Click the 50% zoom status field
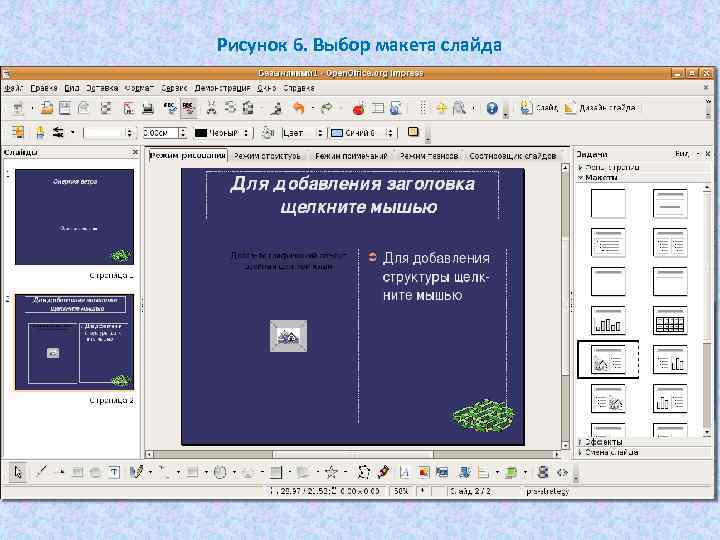Viewport: 720px width, 540px height. (x=401, y=491)
